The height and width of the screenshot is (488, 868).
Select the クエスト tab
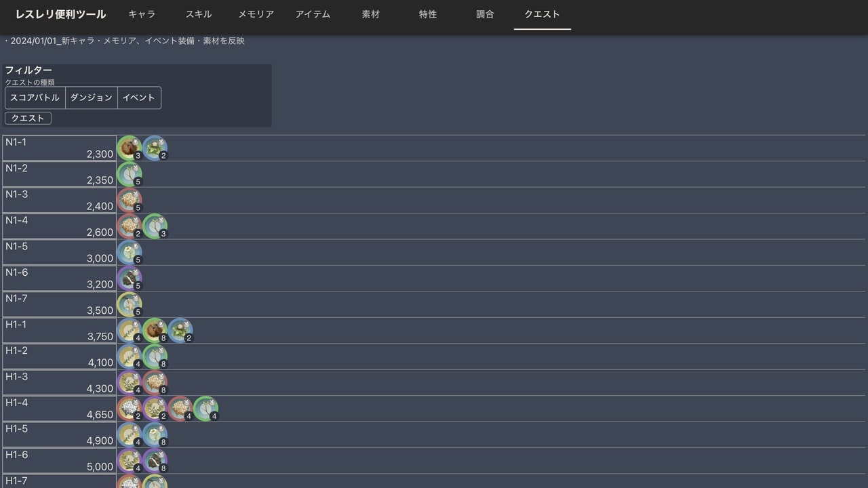click(x=542, y=14)
